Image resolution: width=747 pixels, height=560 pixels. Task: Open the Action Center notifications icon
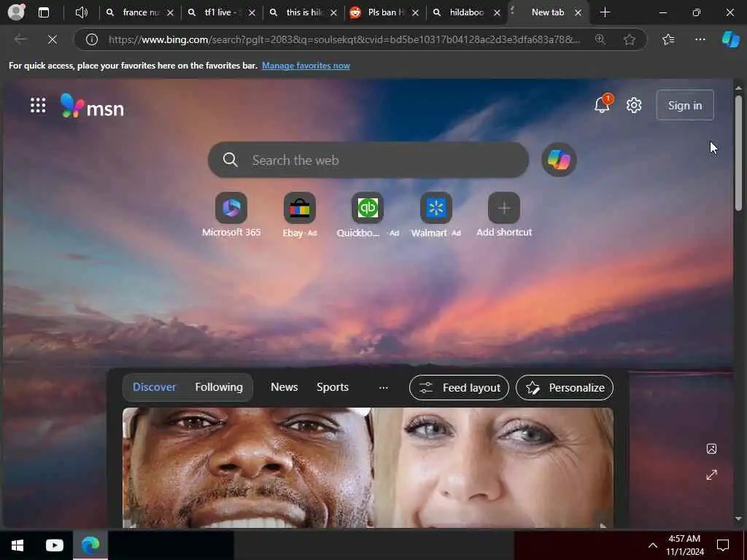click(723, 545)
